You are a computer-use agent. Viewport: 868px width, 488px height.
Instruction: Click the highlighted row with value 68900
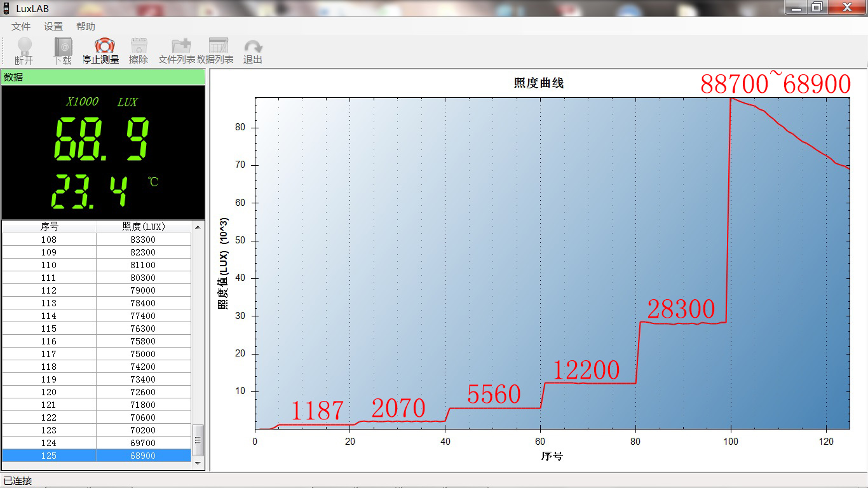click(97, 456)
